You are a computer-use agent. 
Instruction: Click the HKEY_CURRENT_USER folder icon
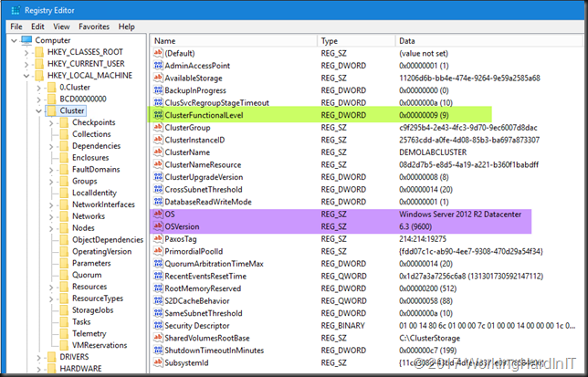pos(39,64)
